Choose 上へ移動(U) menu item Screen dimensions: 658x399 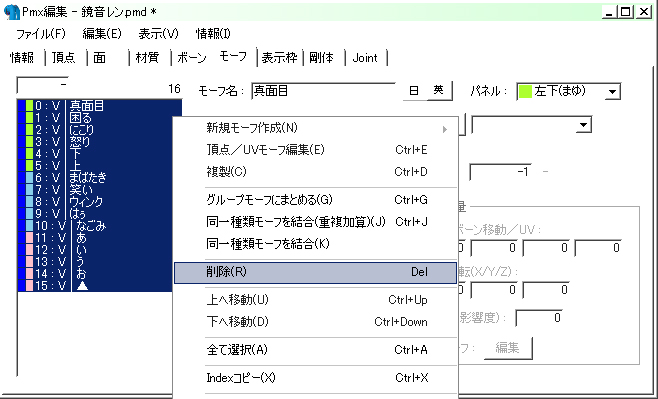(315, 300)
